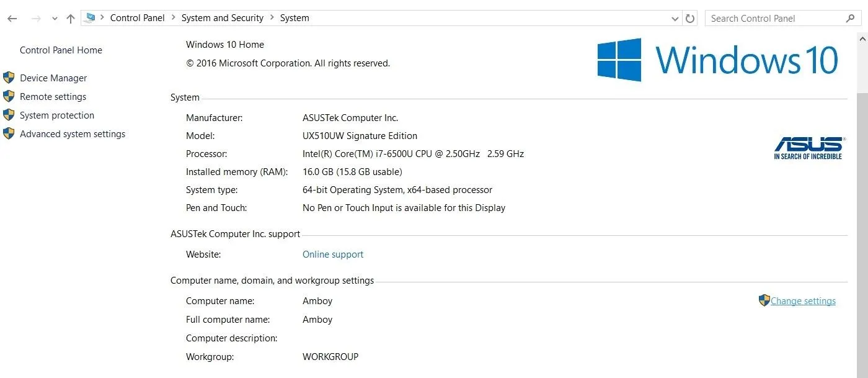Viewport: 868px width, 378px height.
Task: Open System protection settings
Action: [57, 115]
